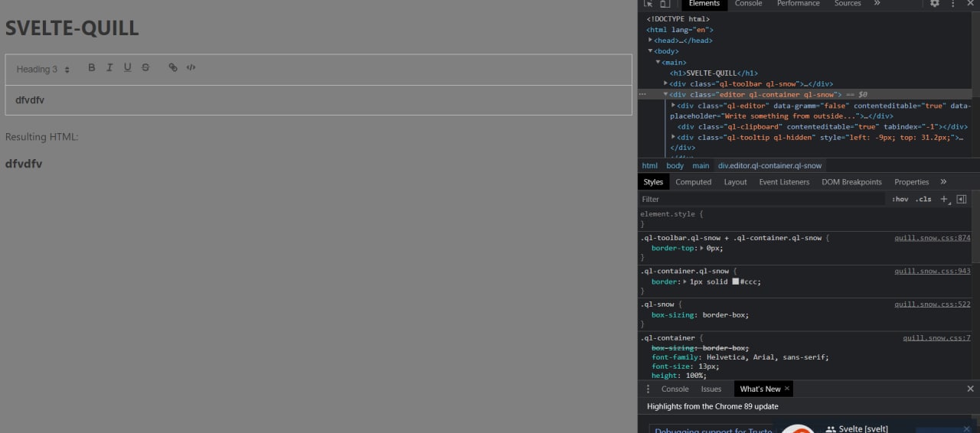Select main in the breadcrumb bar

(x=701, y=165)
